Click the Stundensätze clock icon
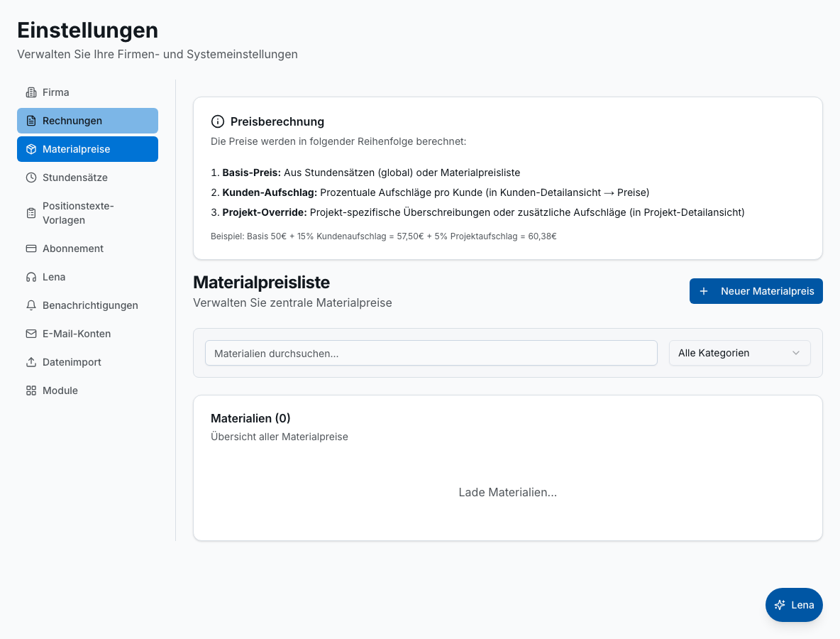The height and width of the screenshot is (639, 840). (31, 177)
